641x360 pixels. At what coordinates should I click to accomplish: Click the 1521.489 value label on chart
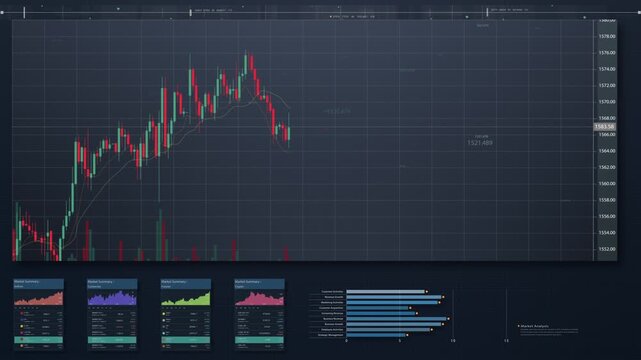480,143
